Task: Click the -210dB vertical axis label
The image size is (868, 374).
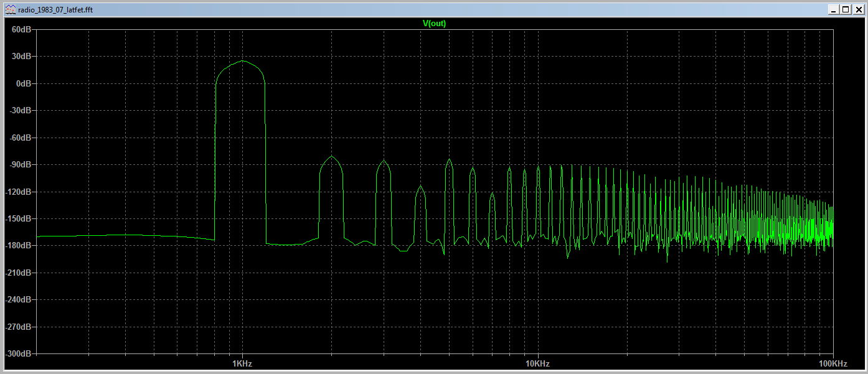Action: tap(18, 273)
